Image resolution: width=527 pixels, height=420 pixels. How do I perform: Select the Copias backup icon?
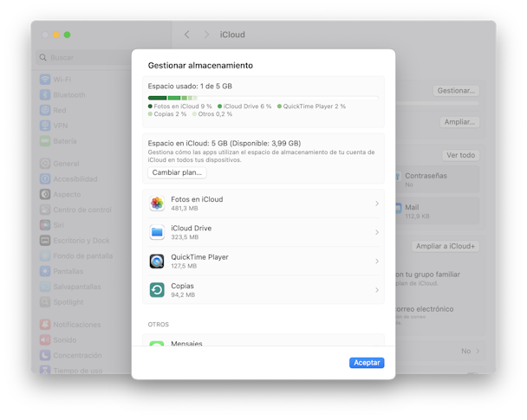click(157, 290)
